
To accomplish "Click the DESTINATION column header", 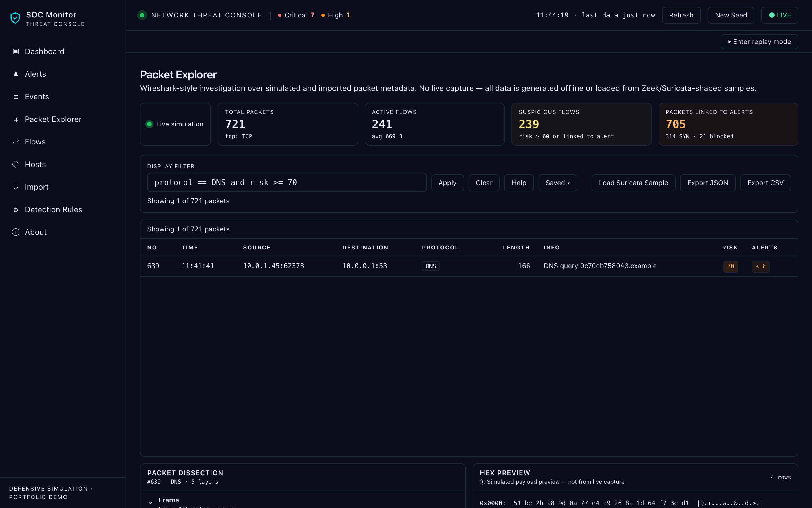I will [365, 248].
